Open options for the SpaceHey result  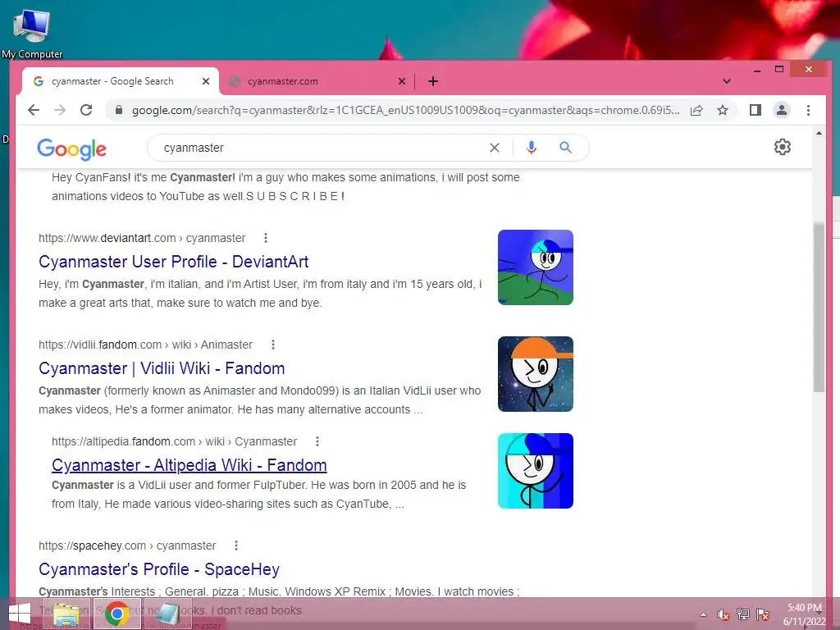pyautogui.click(x=236, y=546)
